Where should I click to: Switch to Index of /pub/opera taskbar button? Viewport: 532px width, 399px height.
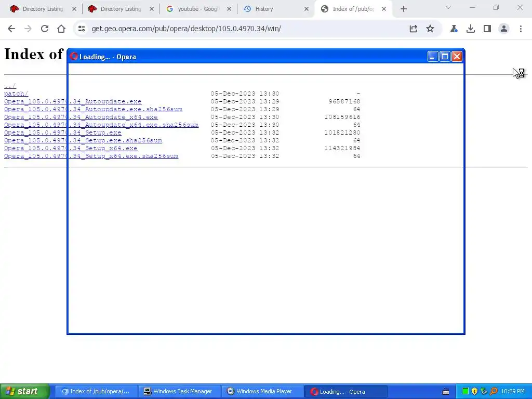coord(96,392)
